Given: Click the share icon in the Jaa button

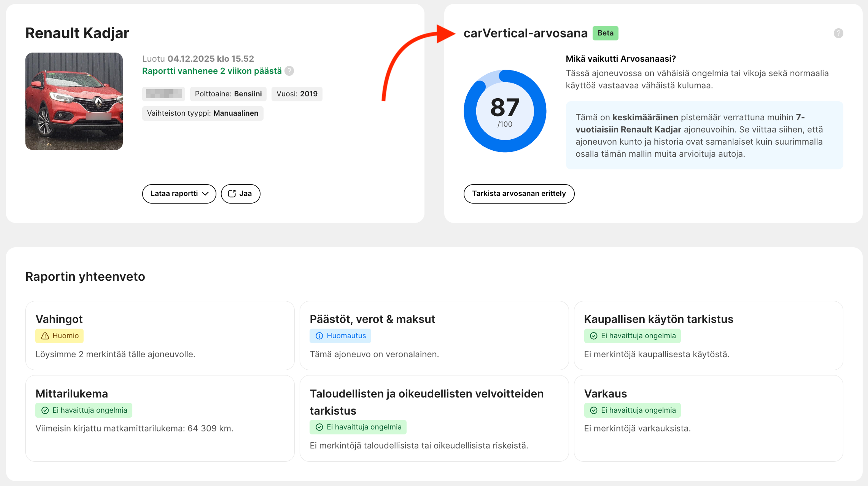Looking at the screenshot, I should 232,193.
